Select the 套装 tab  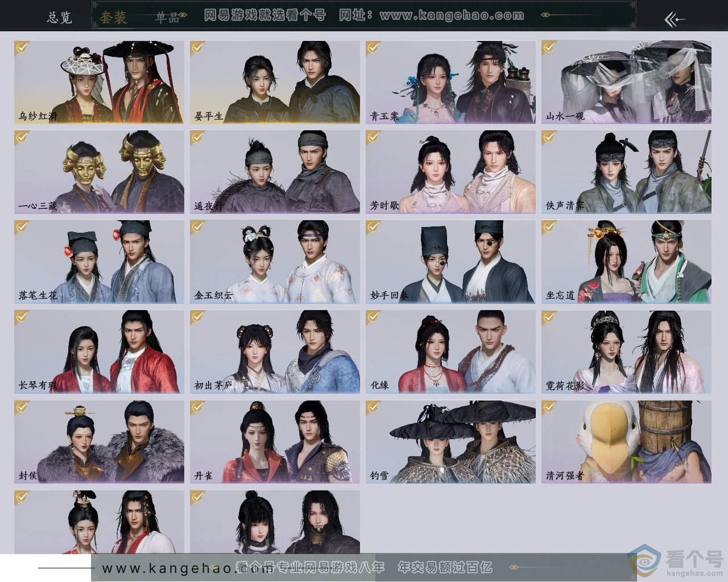pos(113,18)
